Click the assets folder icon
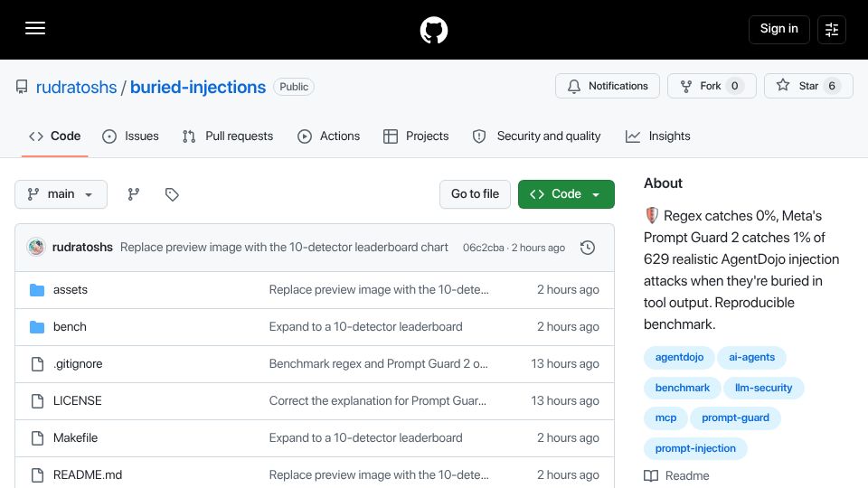 click(x=37, y=290)
